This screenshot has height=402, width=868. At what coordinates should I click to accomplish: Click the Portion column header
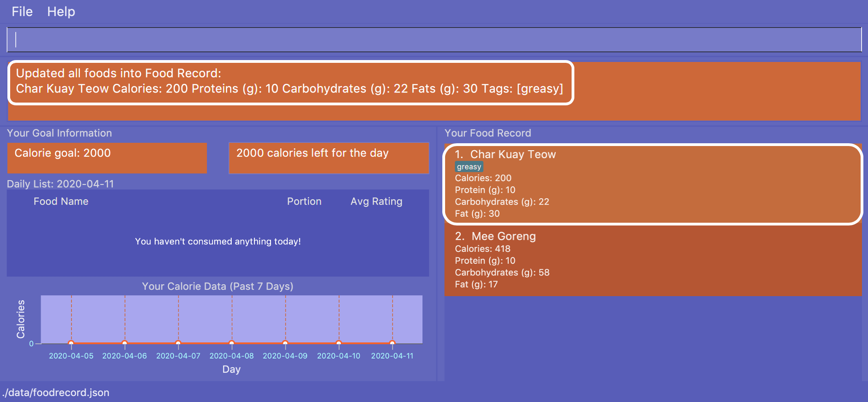(304, 201)
